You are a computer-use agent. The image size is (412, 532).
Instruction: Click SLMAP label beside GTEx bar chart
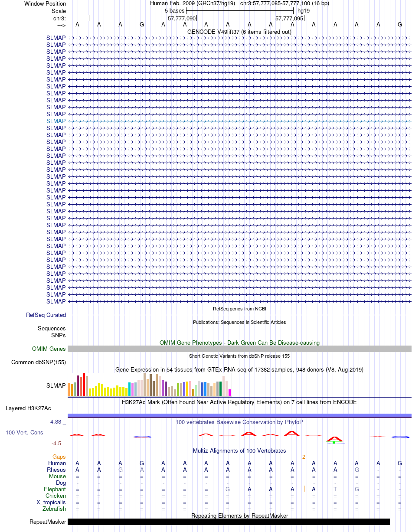pos(56,385)
